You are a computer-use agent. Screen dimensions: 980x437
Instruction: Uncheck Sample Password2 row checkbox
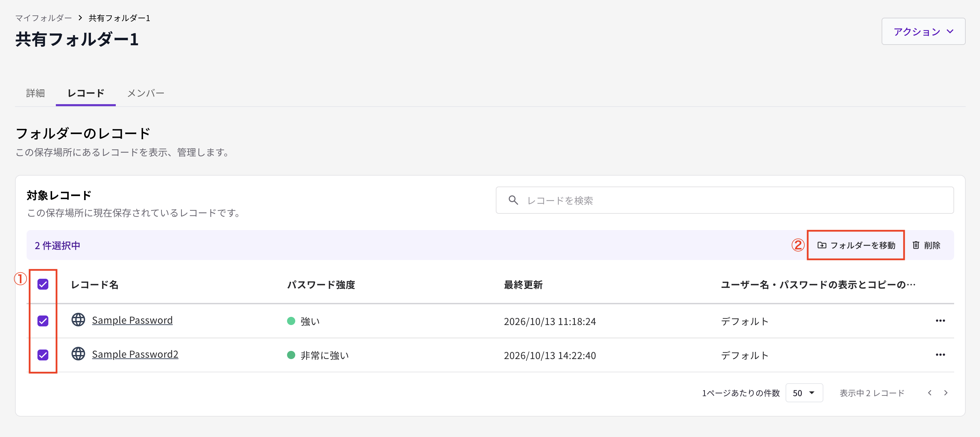coord(43,355)
